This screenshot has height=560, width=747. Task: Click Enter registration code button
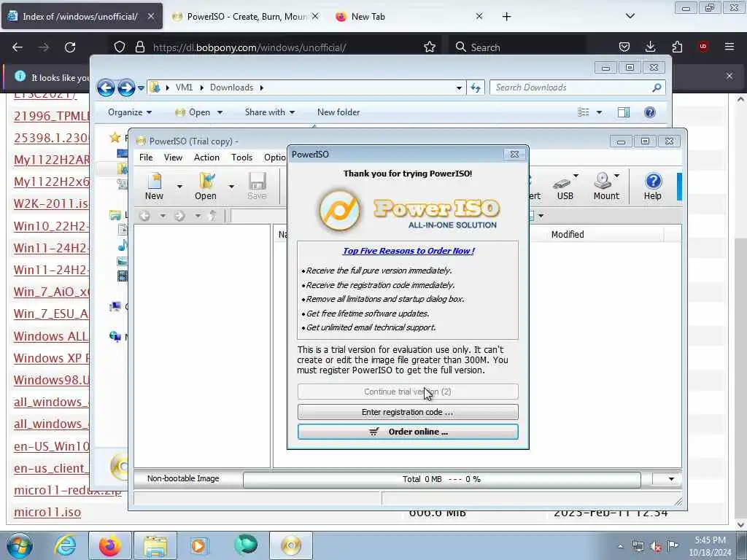tap(408, 412)
